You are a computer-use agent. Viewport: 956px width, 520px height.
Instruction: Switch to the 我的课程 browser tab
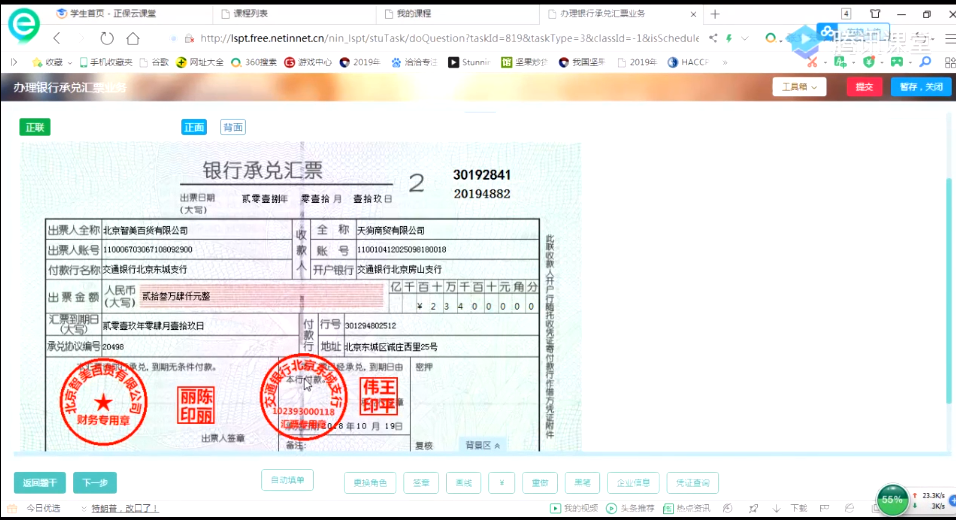(455, 14)
